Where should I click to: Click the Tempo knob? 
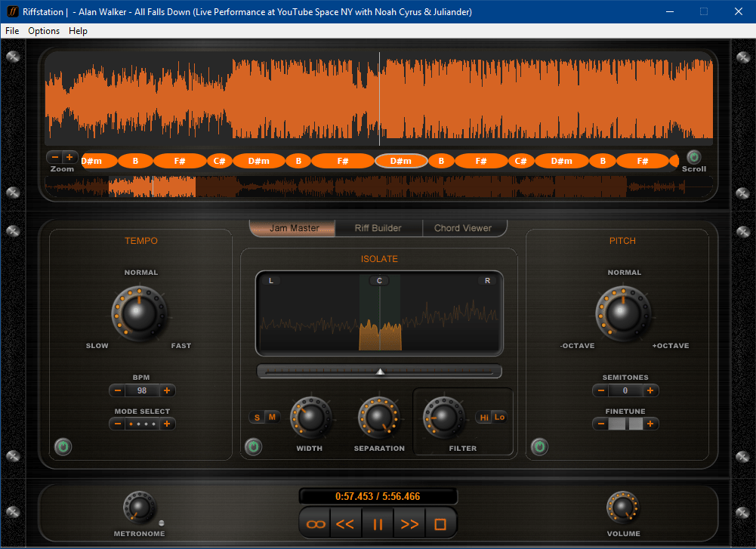pyautogui.click(x=139, y=313)
